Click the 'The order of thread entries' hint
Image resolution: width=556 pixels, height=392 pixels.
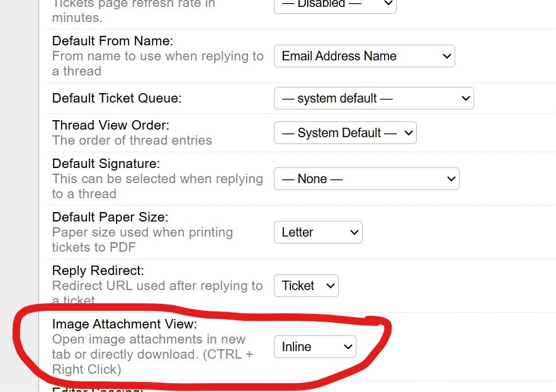coord(132,140)
